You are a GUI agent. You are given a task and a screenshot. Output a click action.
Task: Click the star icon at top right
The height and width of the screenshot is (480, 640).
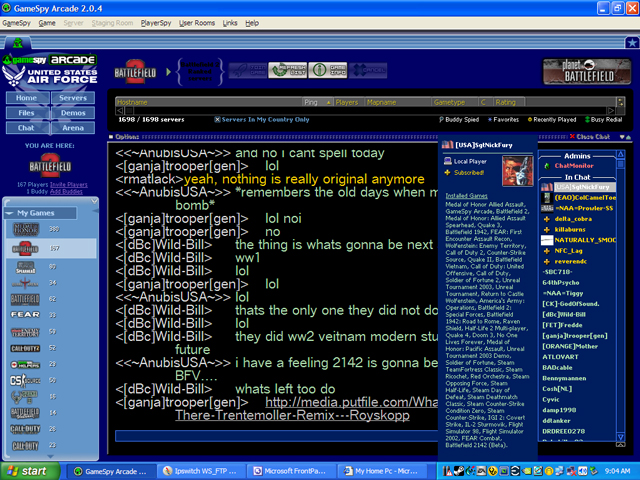(x=632, y=42)
